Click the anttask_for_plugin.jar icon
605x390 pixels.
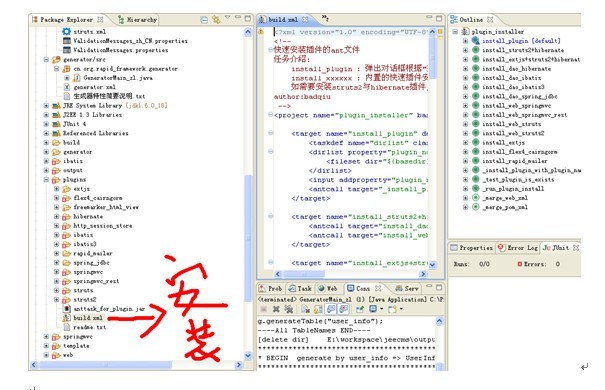[67, 309]
